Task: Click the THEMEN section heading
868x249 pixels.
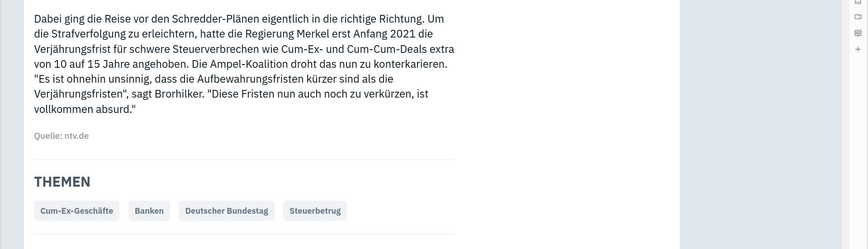Action: click(x=62, y=182)
